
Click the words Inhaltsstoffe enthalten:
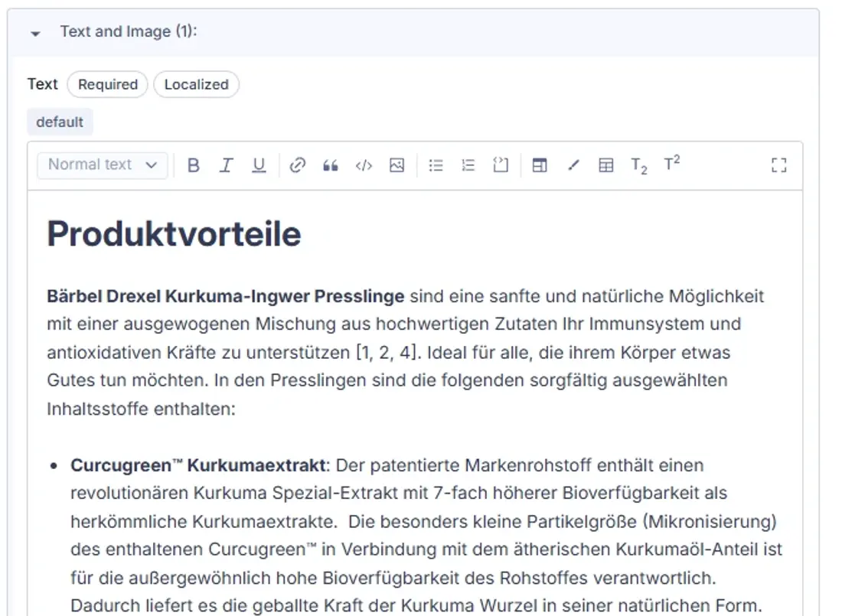point(142,409)
